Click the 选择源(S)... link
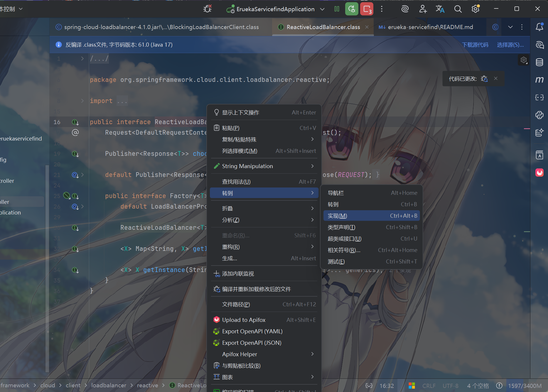The width and height of the screenshot is (548, 392). tap(510, 45)
